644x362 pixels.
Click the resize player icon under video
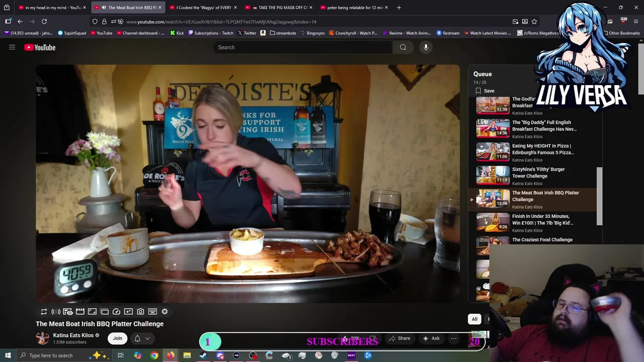[92, 312]
